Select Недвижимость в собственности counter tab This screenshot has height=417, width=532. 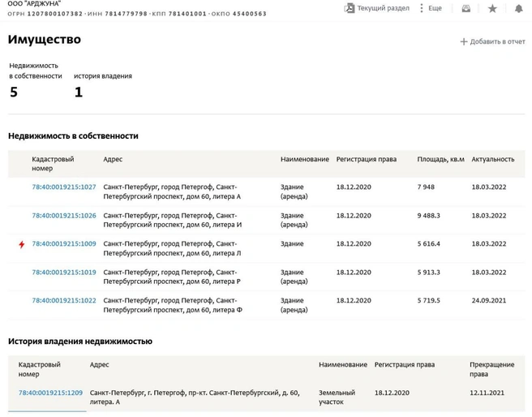(x=36, y=81)
